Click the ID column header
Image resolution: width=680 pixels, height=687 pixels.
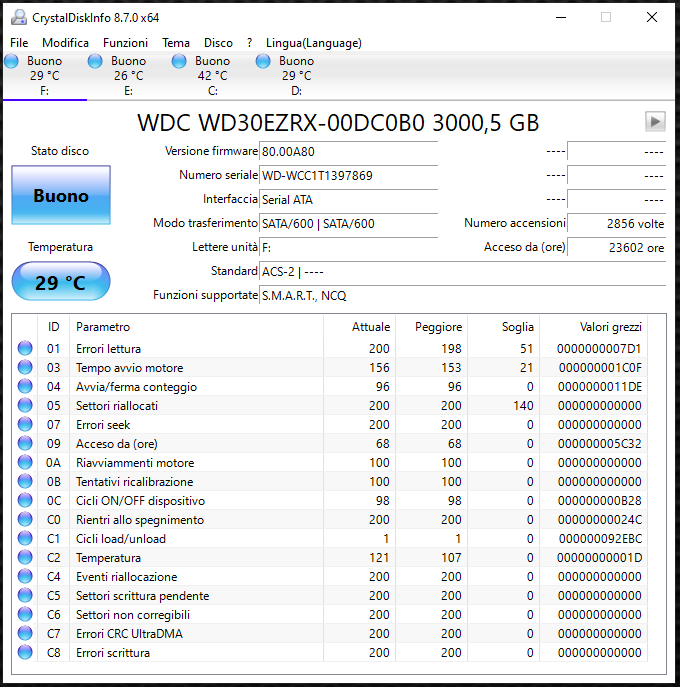click(53, 327)
